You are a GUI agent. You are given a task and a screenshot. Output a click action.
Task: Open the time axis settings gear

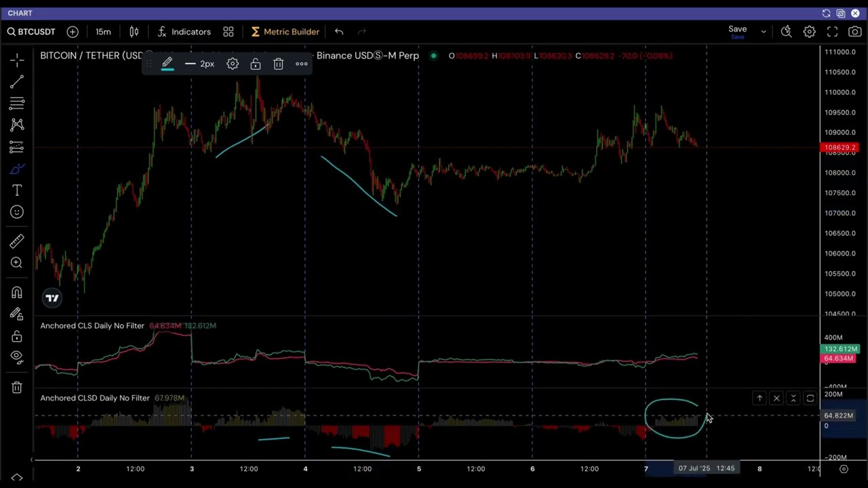point(844,469)
